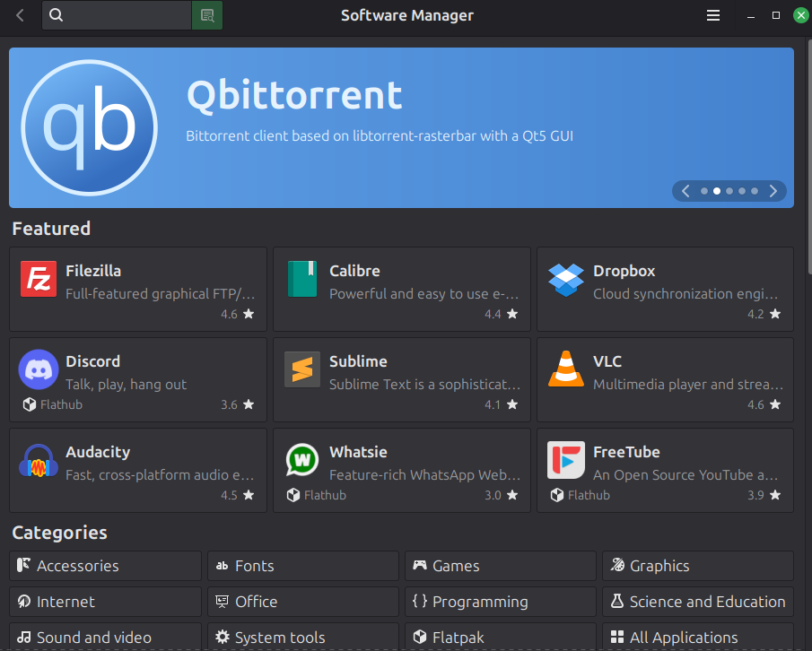Image resolution: width=812 pixels, height=651 pixels.
Task: Click the Categories section heading
Action: click(59, 533)
